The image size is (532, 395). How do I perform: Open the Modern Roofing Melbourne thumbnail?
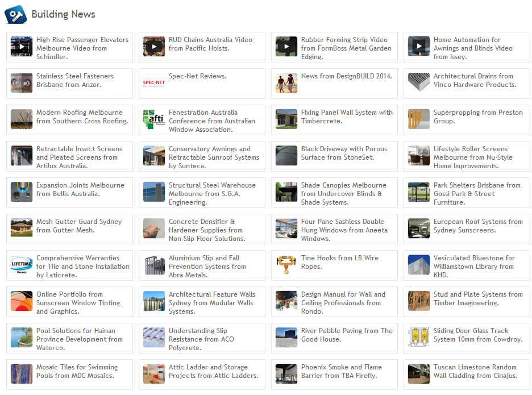[22, 119]
